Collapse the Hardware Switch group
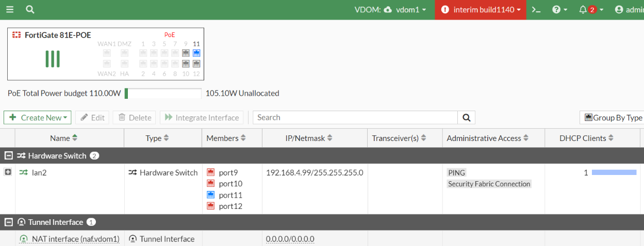The image size is (644, 246). (x=8, y=156)
